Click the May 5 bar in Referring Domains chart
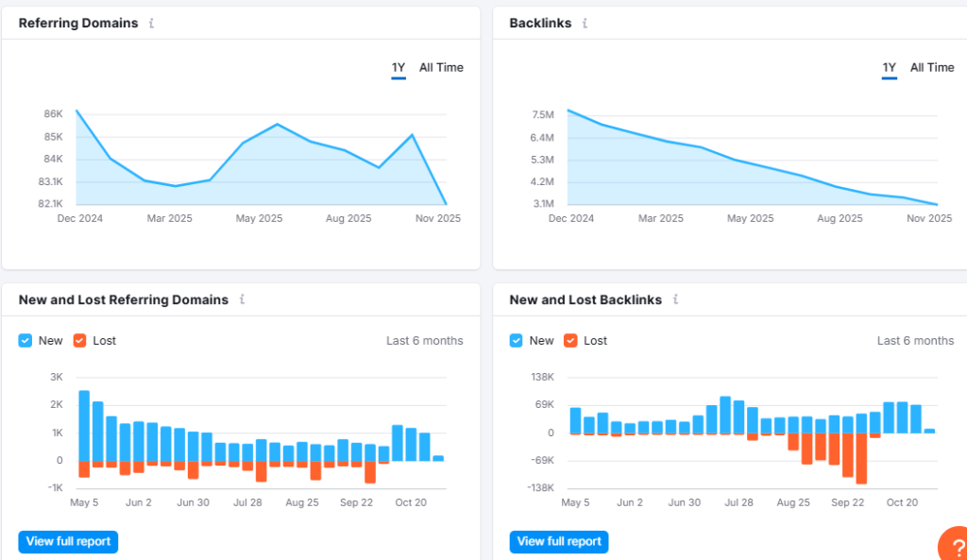Image resolution: width=967 pixels, height=560 pixels. (84, 425)
